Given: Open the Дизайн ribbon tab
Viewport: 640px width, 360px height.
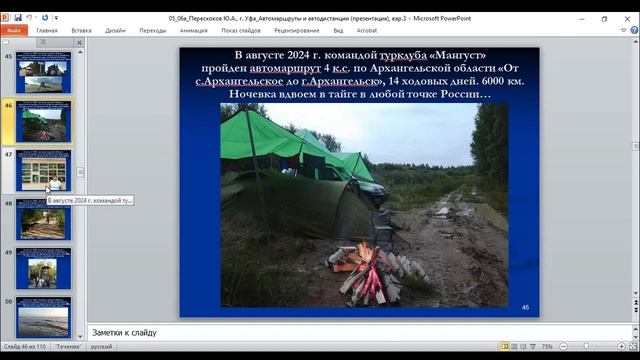Looking at the screenshot, I should tap(116, 31).
